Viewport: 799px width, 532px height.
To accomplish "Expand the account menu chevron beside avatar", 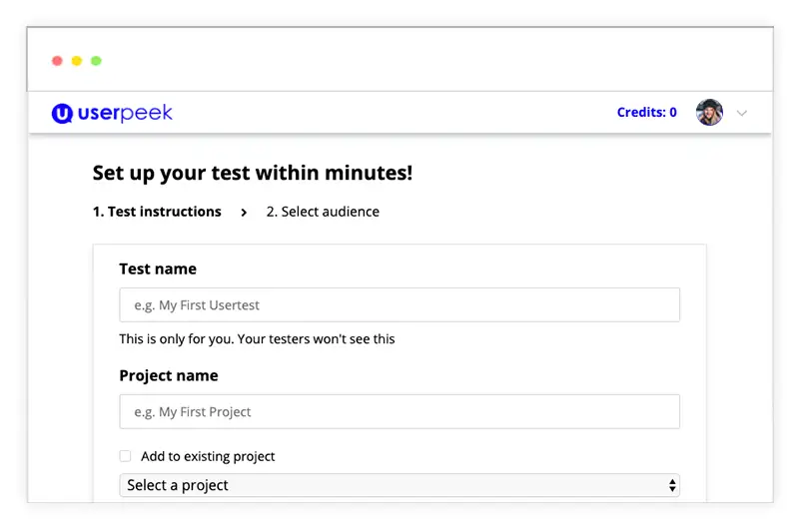I will [742, 113].
